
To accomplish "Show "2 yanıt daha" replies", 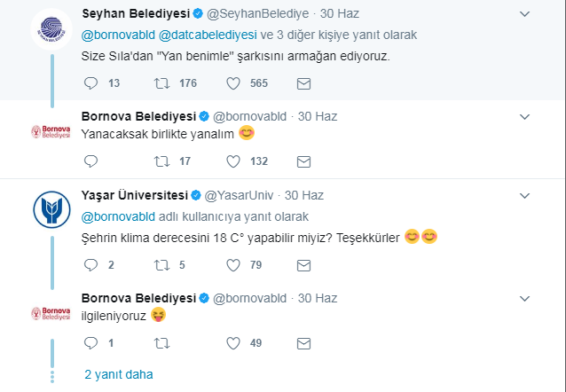I will (x=119, y=374).
